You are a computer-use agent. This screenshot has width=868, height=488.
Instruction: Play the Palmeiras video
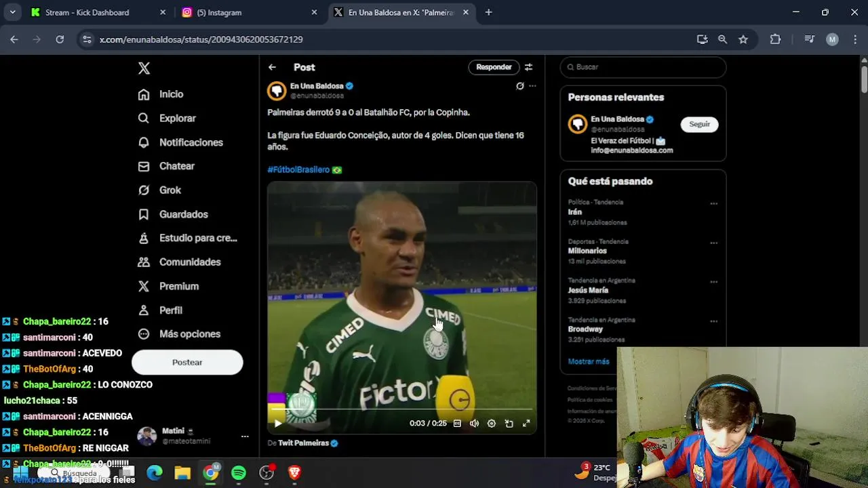[x=278, y=423]
